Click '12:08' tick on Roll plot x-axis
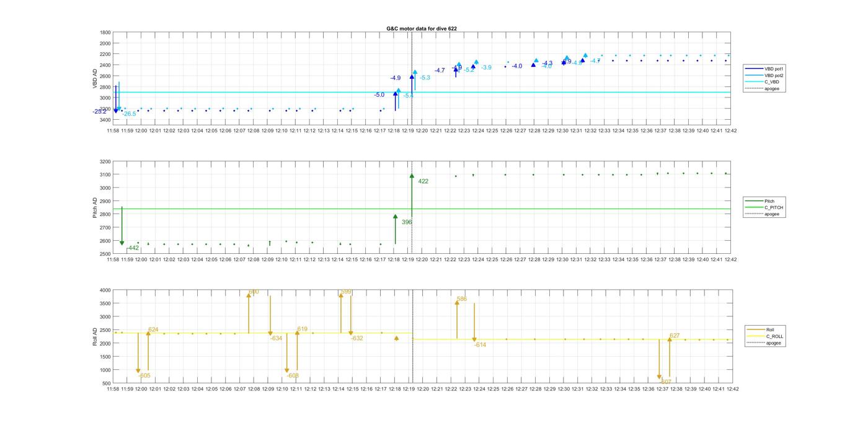This screenshot has width=868, height=430. click(x=254, y=389)
